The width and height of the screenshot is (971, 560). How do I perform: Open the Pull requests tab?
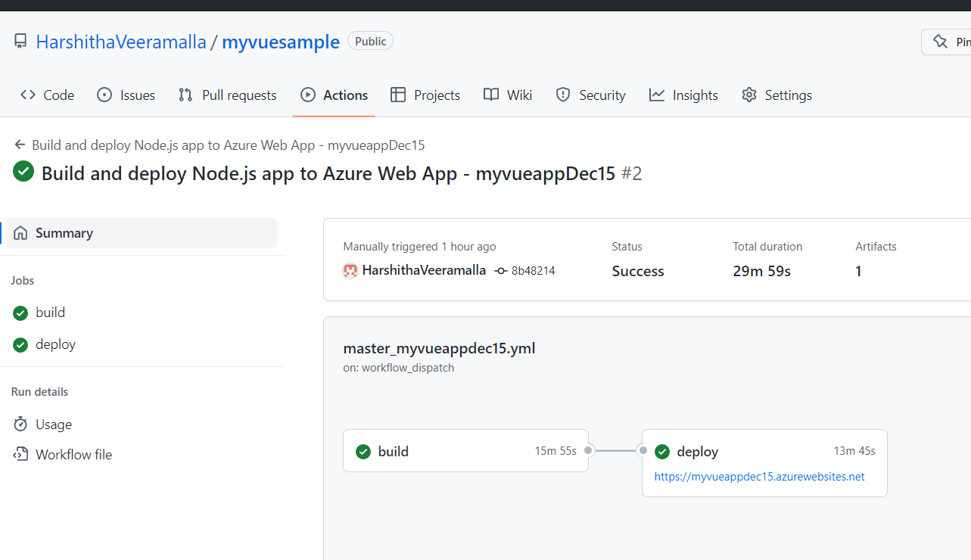227,95
